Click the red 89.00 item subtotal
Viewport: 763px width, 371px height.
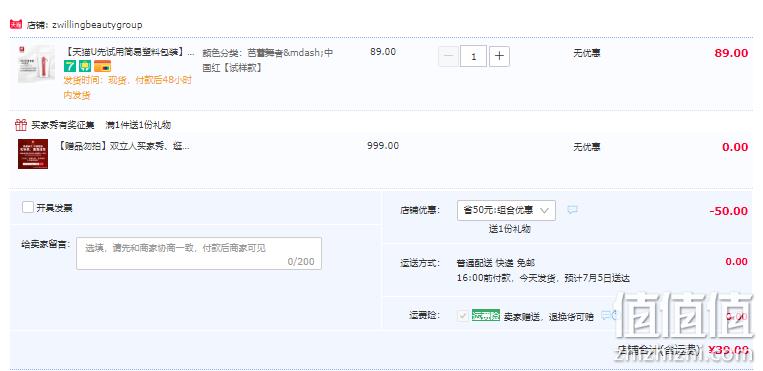tap(731, 53)
